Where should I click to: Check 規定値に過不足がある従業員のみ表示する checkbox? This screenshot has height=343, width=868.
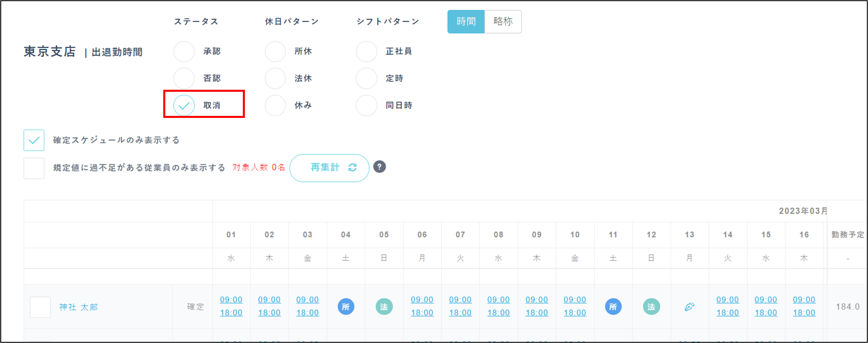coord(34,168)
